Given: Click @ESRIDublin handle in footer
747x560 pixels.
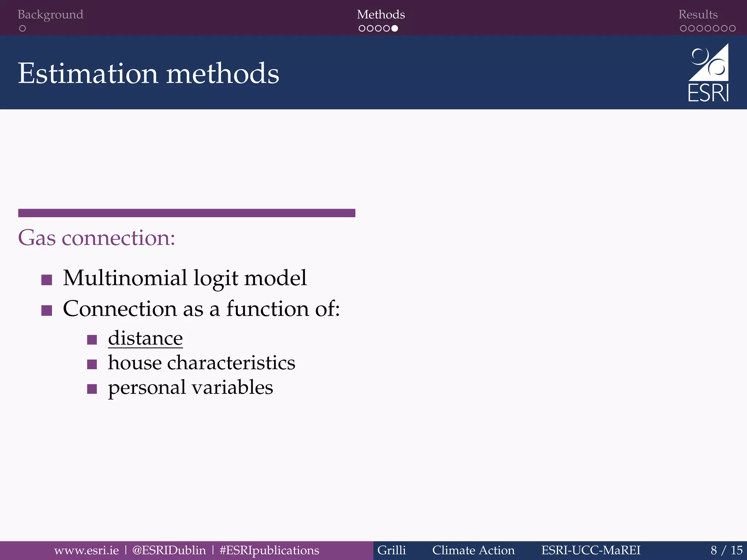Looking at the screenshot, I should click(x=169, y=550).
